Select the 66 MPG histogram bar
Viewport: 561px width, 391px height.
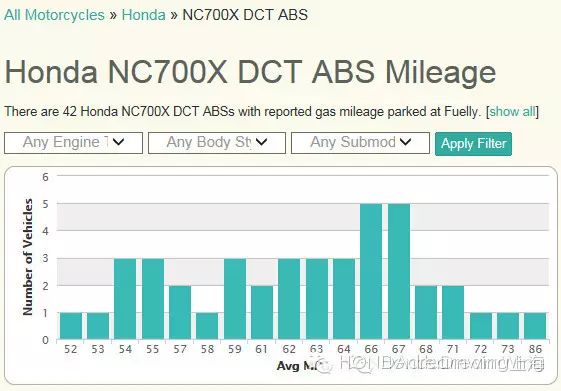[371, 271]
